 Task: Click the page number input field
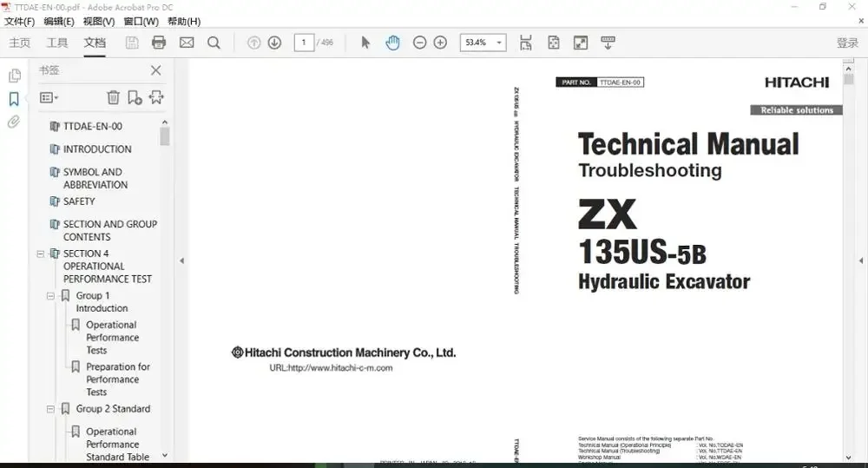(304, 43)
